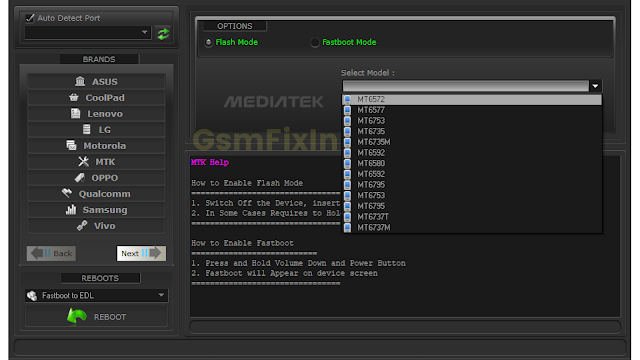
Task: Select the Vivo brand
Action: [96, 225]
